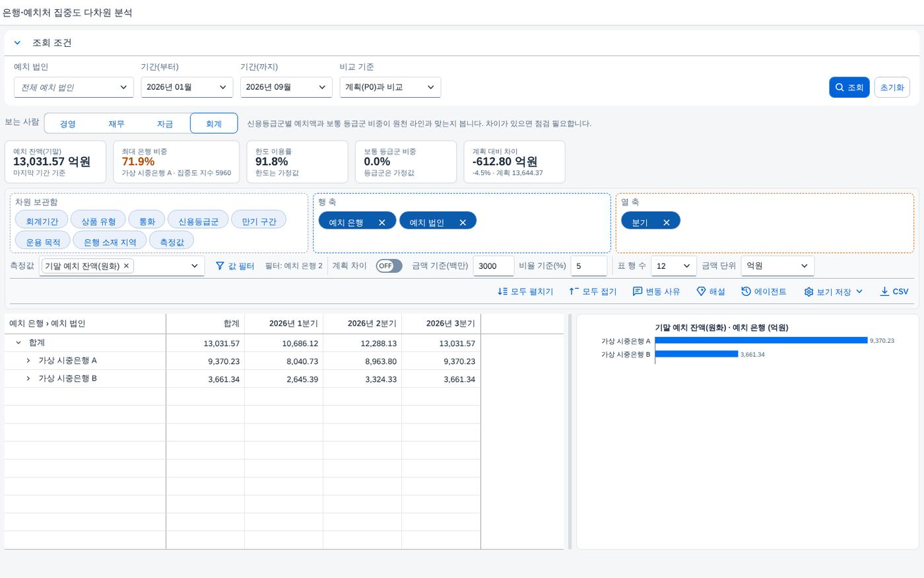Open the 비교 기준 dropdown

[x=390, y=87]
